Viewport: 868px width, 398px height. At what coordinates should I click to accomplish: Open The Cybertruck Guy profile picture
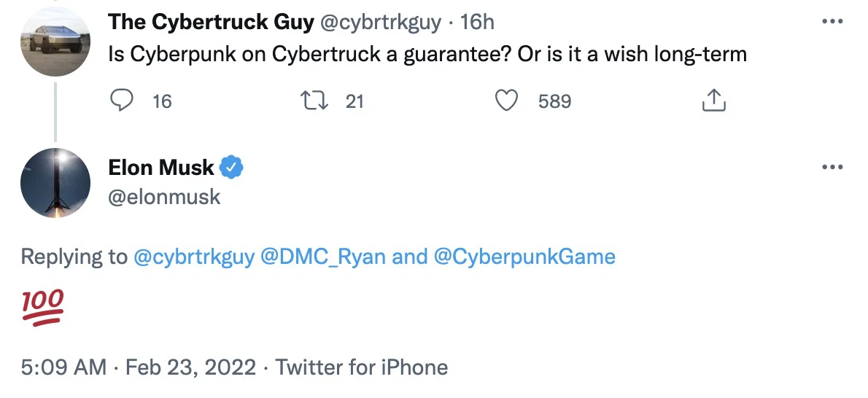click(55, 42)
